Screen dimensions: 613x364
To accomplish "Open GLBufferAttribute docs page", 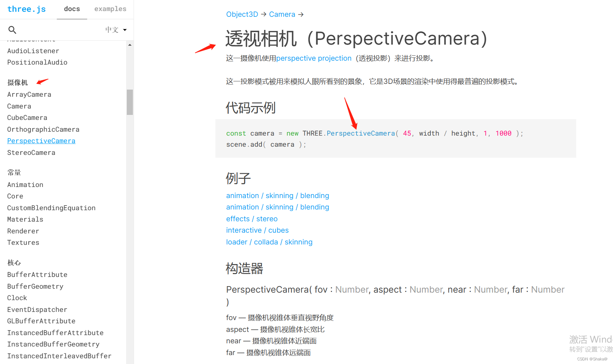I will (41, 321).
